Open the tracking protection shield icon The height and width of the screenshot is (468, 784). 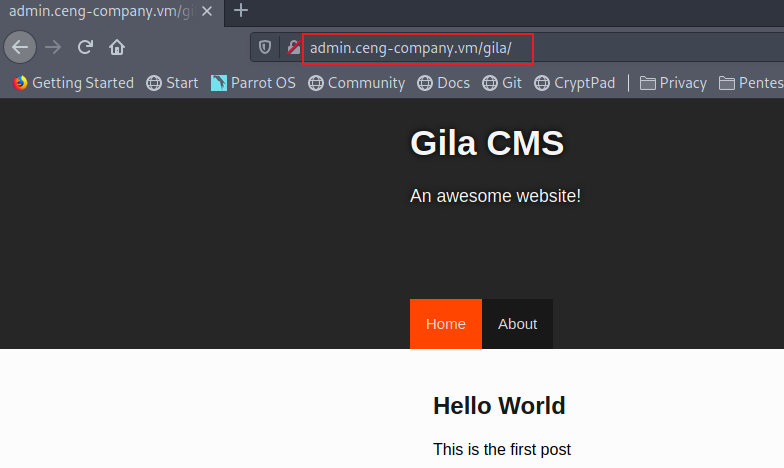pos(264,48)
